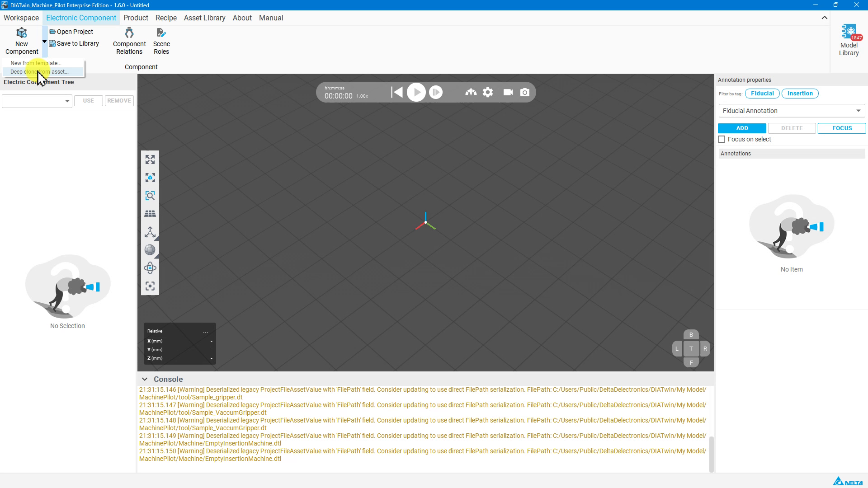
Task: Open the Manual tab
Action: (x=271, y=18)
